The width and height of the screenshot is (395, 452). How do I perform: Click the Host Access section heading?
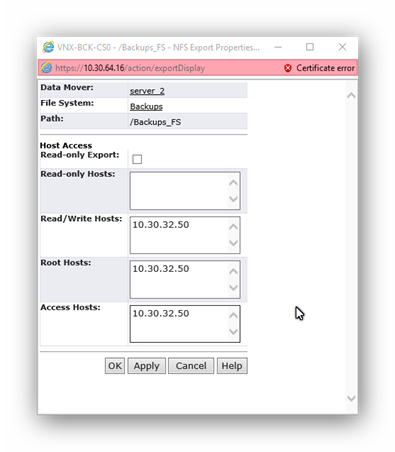coord(66,145)
